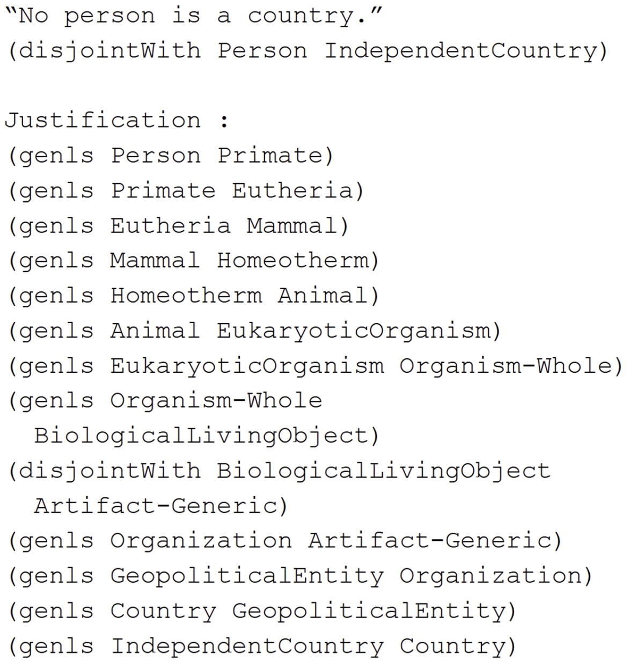Click the indented "Artifact-Generic)" continuation line
This screenshot has height=668, width=644.
(161, 505)
